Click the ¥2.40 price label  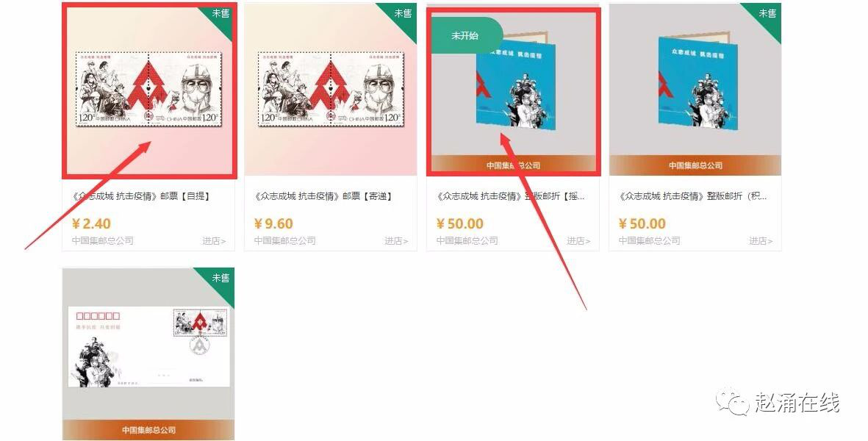pyautogui.click(x=91, y=223)
